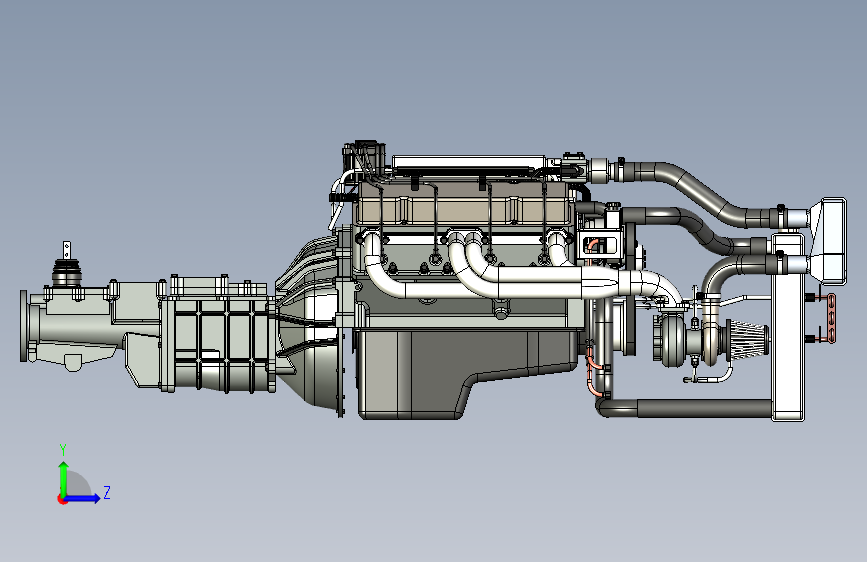The height and width of the screenshot is (562, 867).
Task: Select the gear shifter on the transmission
Action: click(67, 264)
